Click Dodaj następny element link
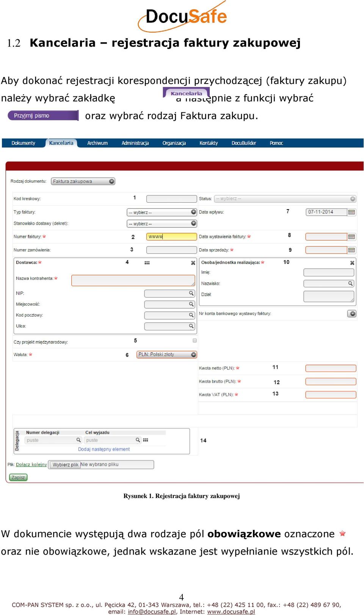The width and height of the screenshot is (364, 615). click(x=104, y=449)
